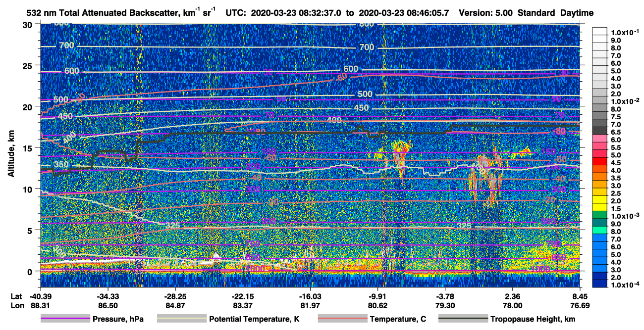Click latitude value '-22.15'

(x=243, y=297)
